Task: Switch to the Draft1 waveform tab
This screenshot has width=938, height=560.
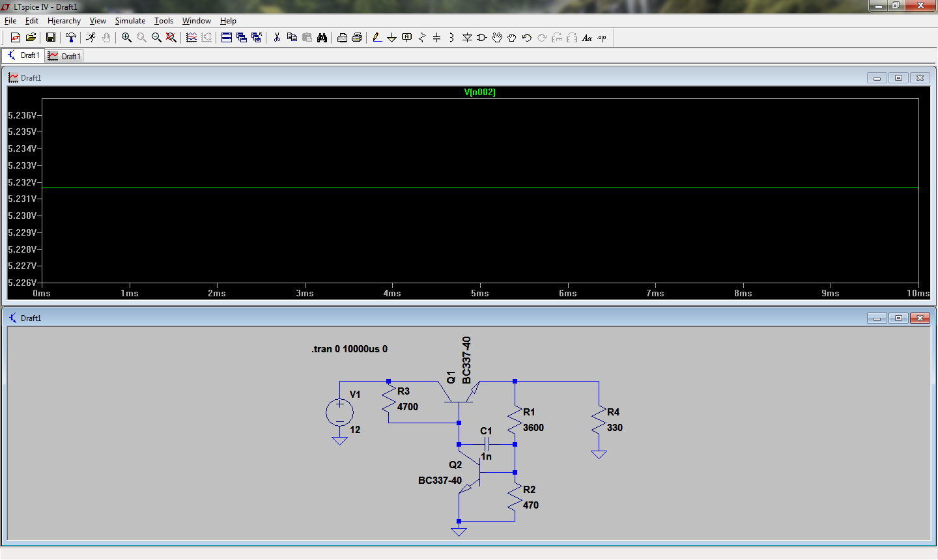Action: click(64, 56)
